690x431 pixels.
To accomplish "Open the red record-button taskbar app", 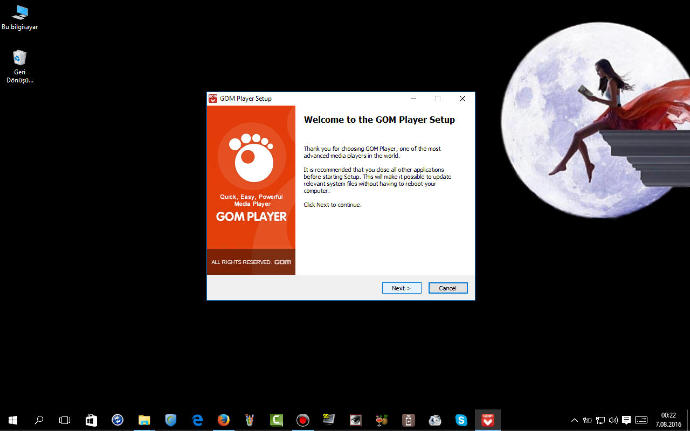I will click(303, 420).
